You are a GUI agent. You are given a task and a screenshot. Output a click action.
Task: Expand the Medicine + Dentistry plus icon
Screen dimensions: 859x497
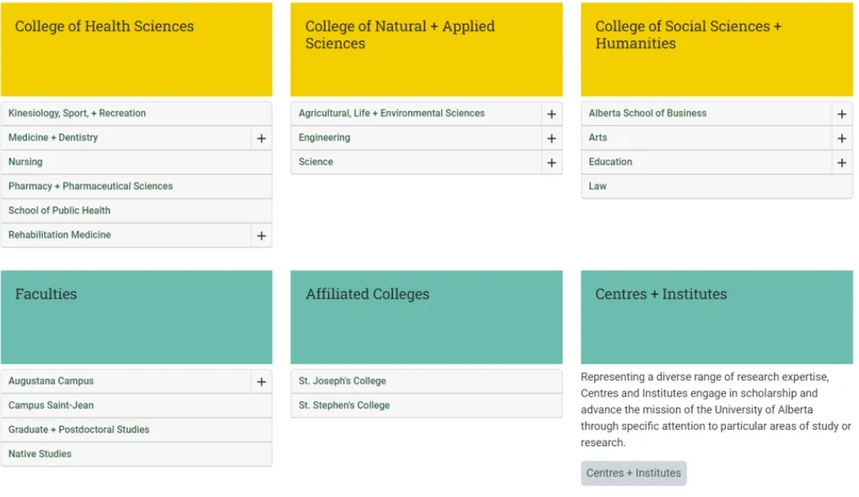tap(261, 138)
